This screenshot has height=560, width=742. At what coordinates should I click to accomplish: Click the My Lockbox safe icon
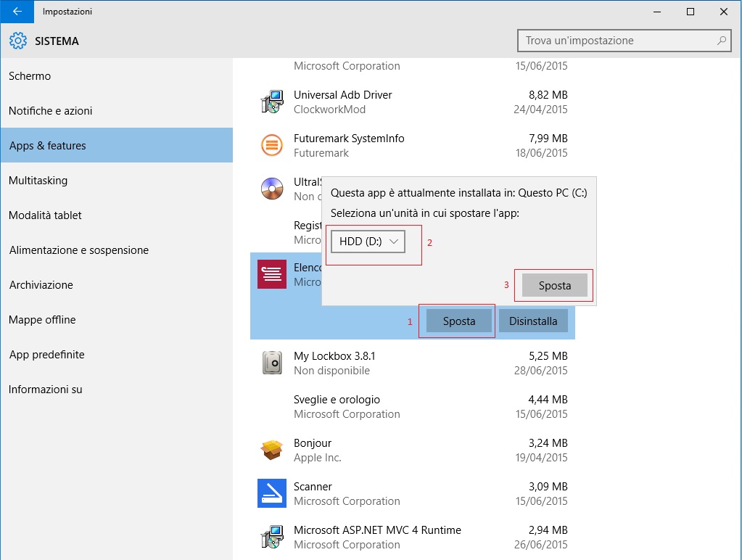[272, 363]
